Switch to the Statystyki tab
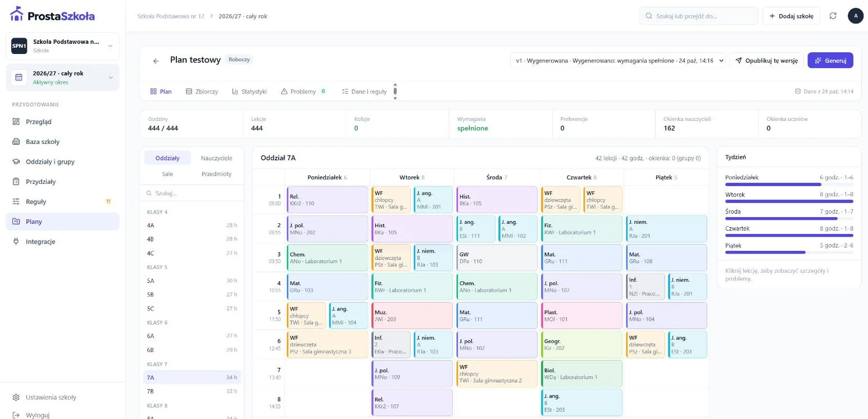Viewport: 868px width, 419px height. click(249, 92)
